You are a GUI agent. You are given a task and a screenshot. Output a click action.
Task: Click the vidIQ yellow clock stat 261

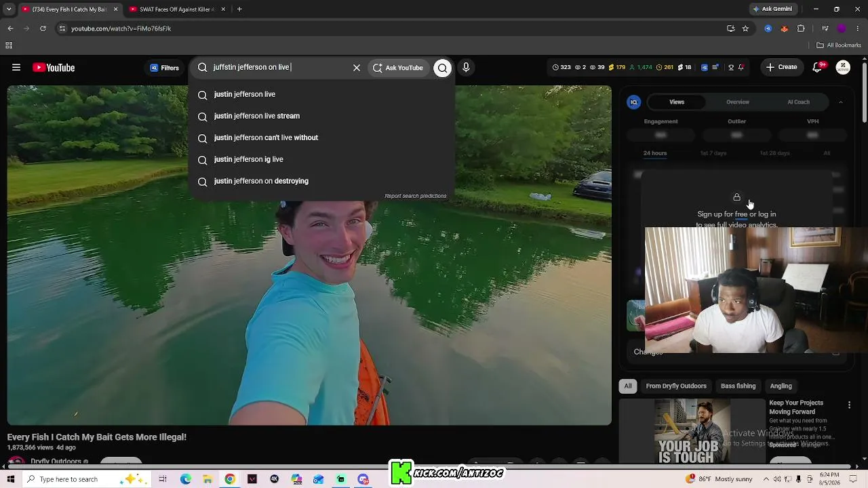tap(665, 68)
